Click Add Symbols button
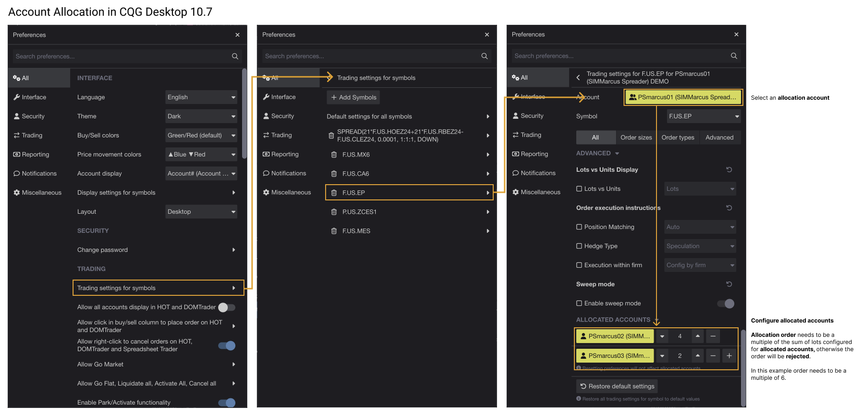Screen dimensions: 868x417 pyautogui.click(x=353, y=97)
